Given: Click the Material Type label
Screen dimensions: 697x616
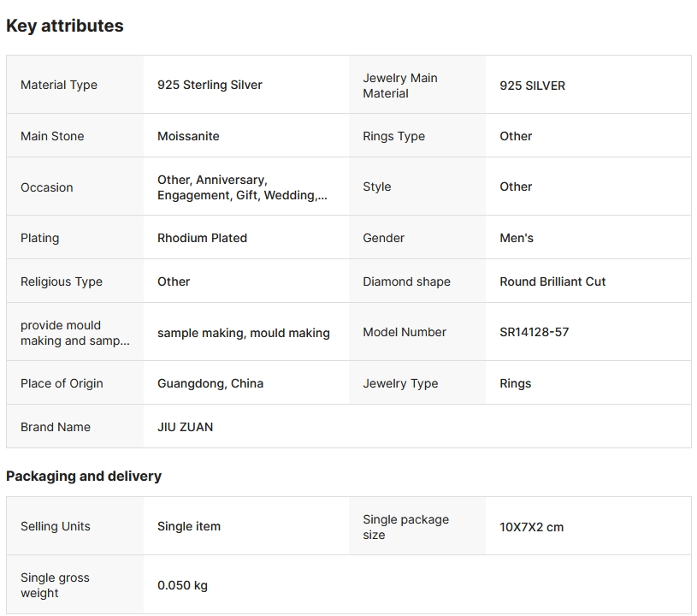Looking at the screenshot, I should [x=59, y=85].
